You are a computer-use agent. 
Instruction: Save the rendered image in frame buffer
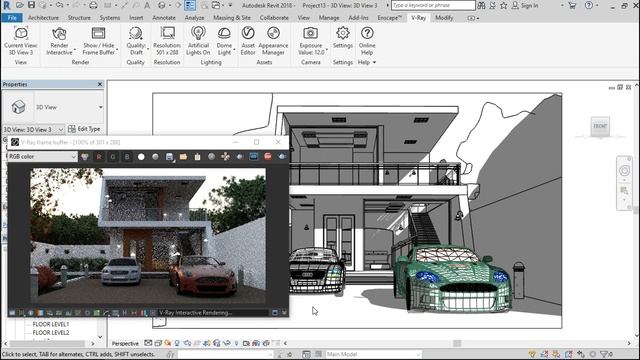tap(169, 157)
